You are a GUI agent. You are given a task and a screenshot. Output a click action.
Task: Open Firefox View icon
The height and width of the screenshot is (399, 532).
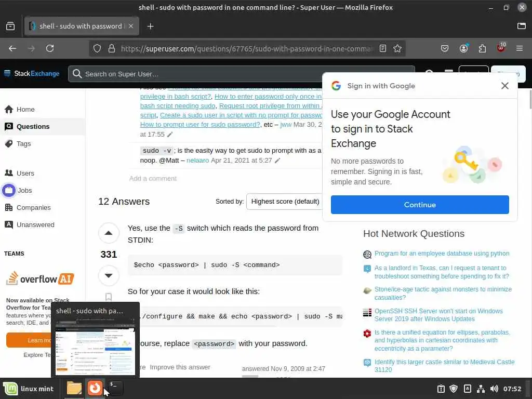tap(10, 26)
